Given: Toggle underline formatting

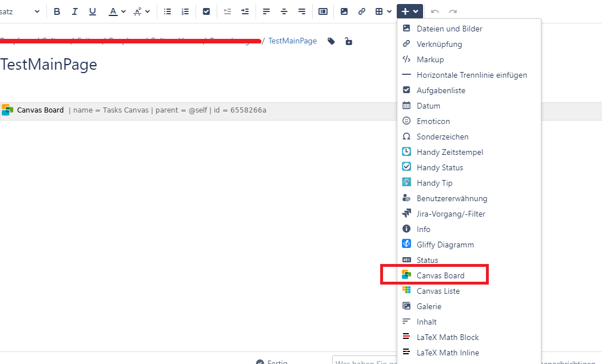Looking at the screenshot, I should pos(92,11).
